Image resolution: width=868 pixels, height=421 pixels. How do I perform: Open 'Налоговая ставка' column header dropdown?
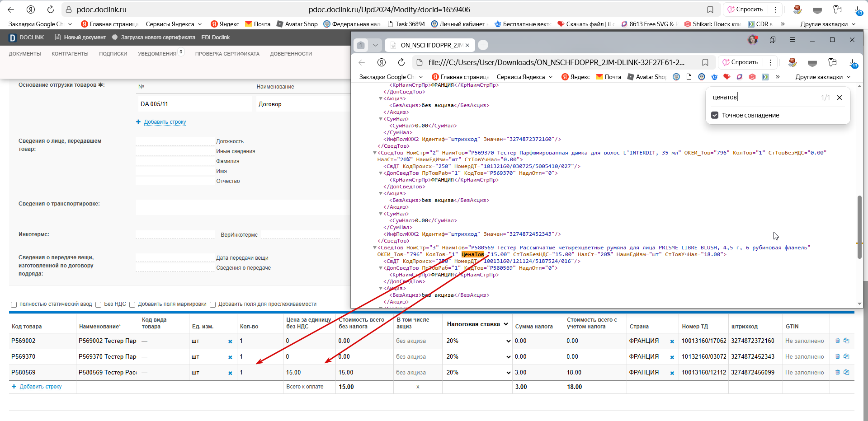477,324
